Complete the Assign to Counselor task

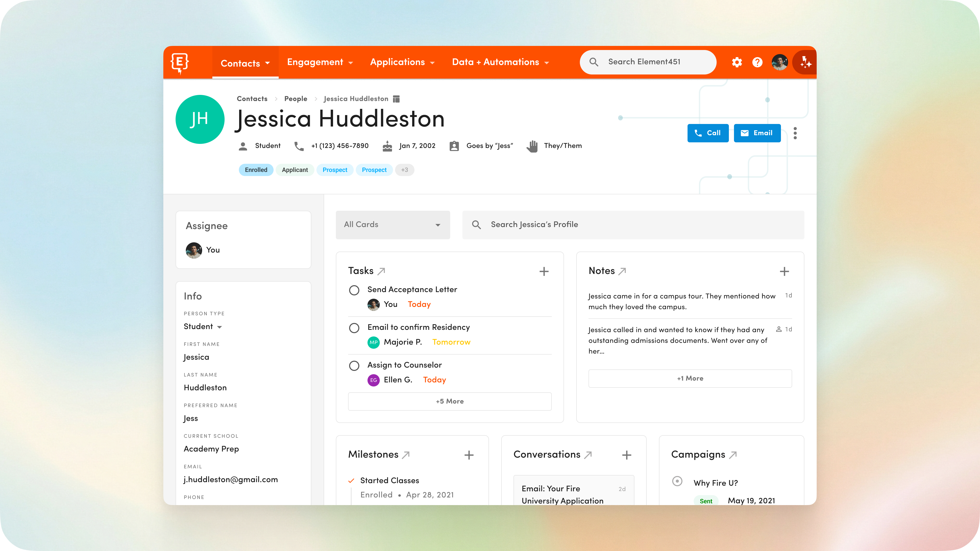354,366
